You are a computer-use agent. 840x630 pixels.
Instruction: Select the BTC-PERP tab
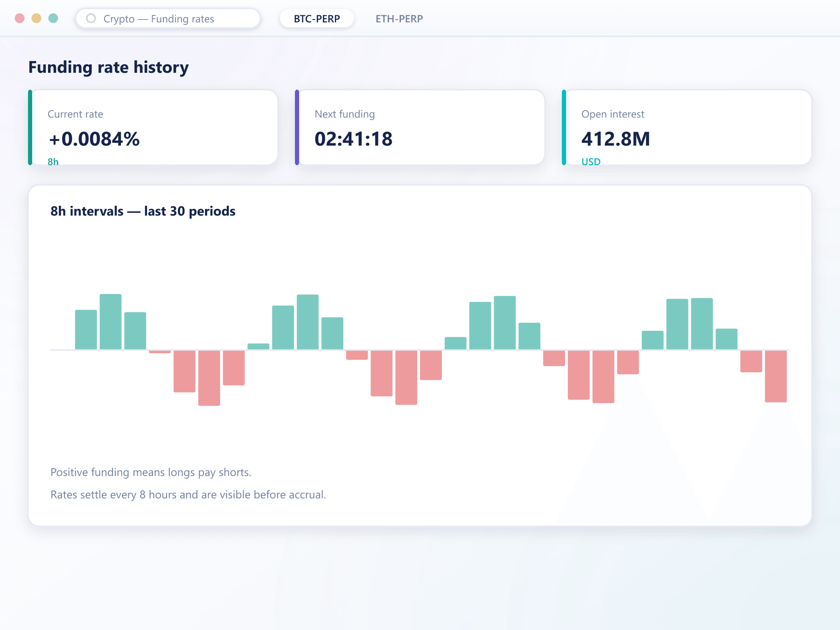coord(317,19)
